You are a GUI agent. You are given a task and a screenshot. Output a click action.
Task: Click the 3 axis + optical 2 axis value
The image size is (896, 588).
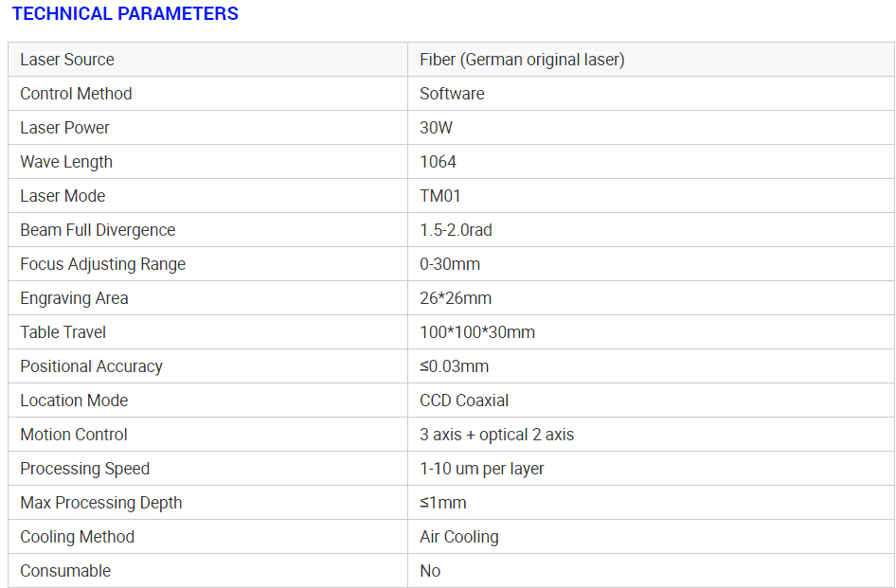(x=496, y=435)
